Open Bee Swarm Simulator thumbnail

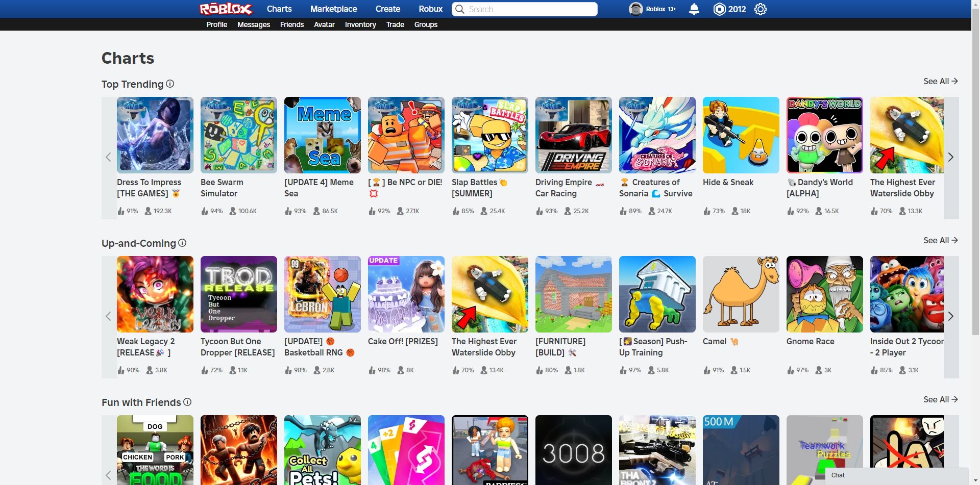coord(239,135)
